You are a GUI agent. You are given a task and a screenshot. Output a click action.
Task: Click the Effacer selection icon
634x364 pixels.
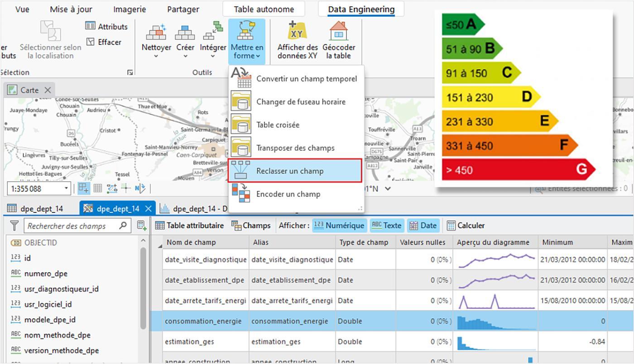coord(104,42)
